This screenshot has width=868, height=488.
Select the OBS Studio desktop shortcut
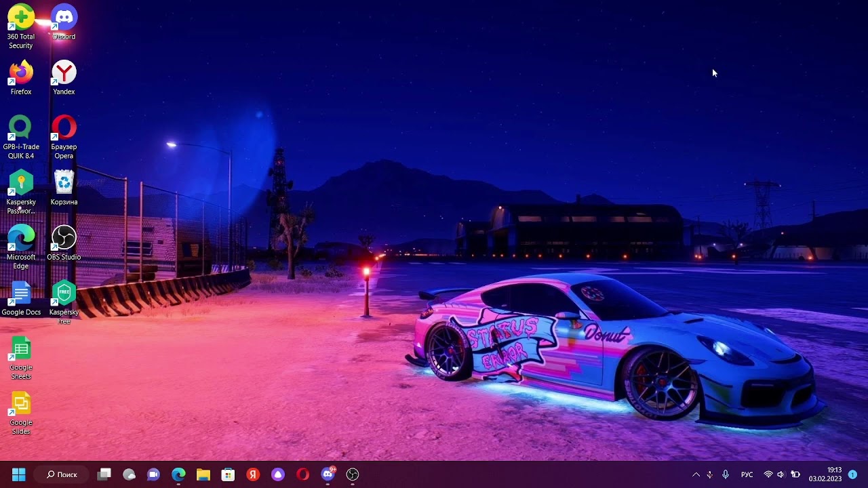coord(64,243)
